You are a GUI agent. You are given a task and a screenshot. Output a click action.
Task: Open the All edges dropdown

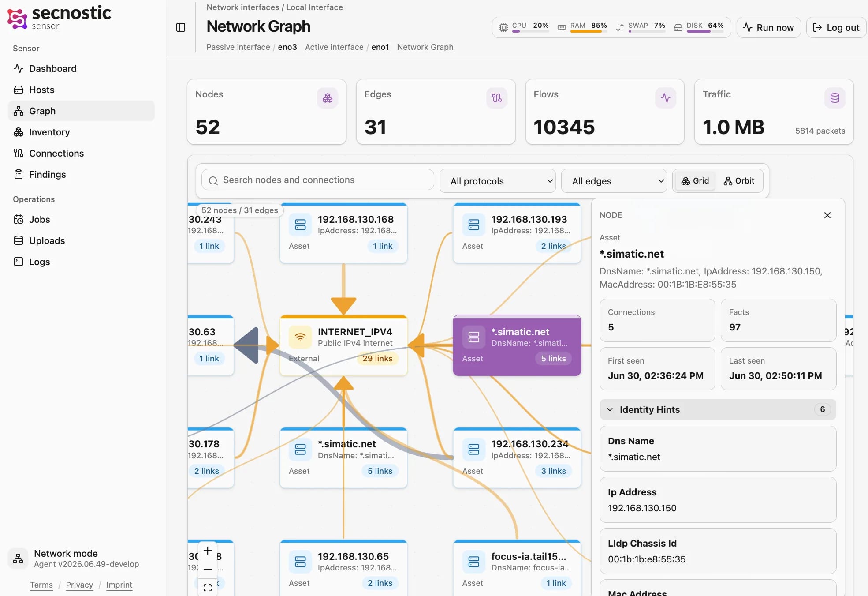point(614,181)
